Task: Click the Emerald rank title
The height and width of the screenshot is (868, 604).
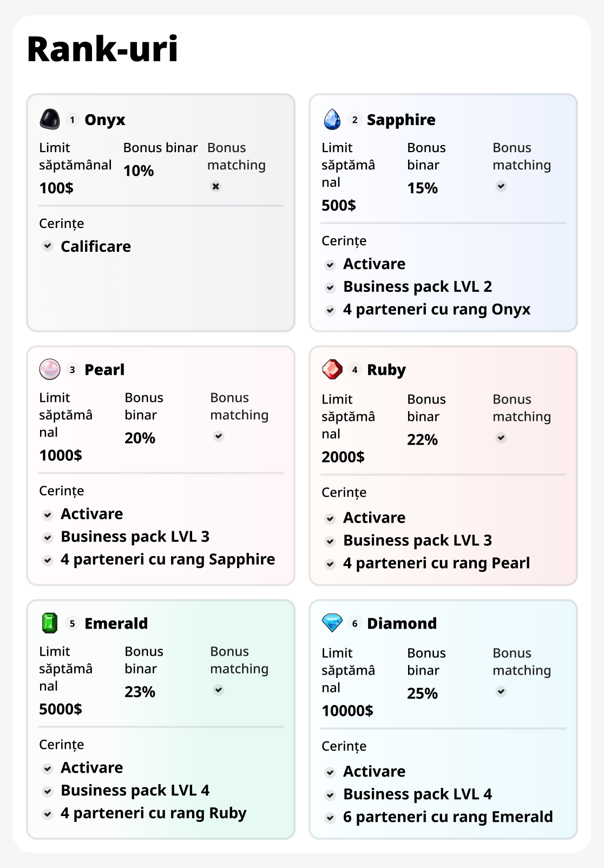Action: [116, 623]
